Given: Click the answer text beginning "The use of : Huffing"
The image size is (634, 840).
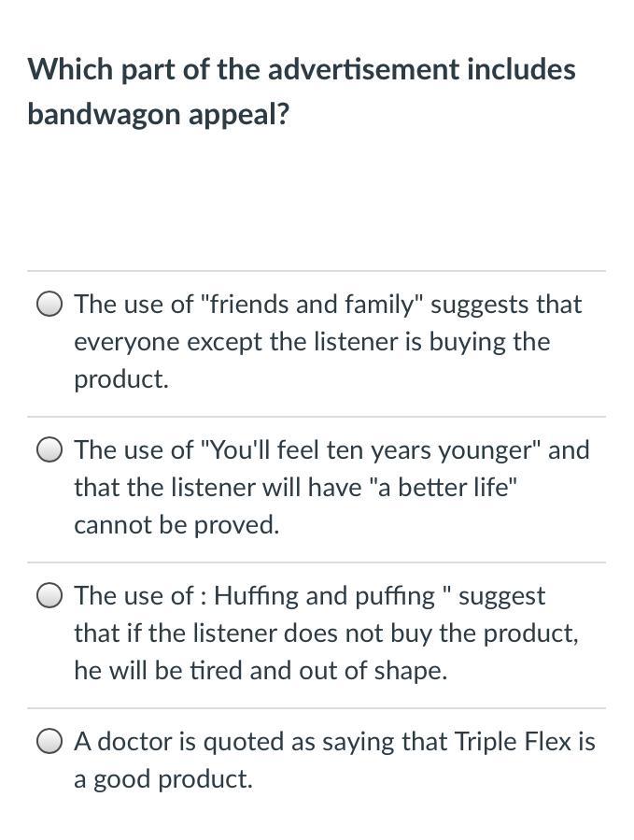Looking at the screenshot, I should [308, 596].
